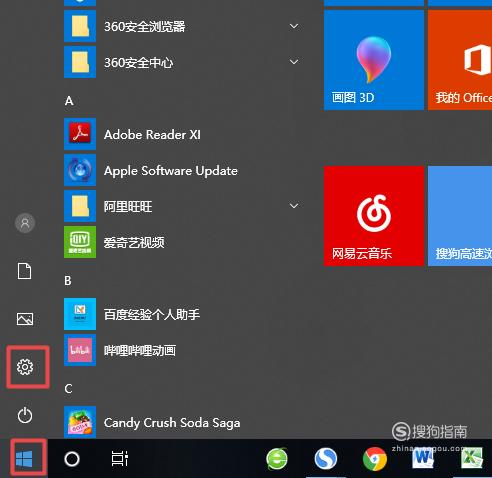Click '哔哩哔哩动画' app name

[x=140, y=350]
